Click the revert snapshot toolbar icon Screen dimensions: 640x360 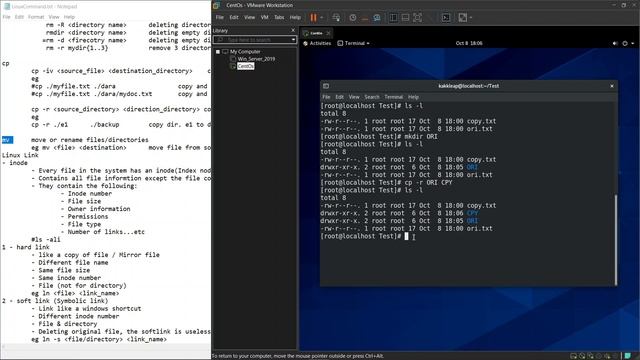click(x=365, y=18)
